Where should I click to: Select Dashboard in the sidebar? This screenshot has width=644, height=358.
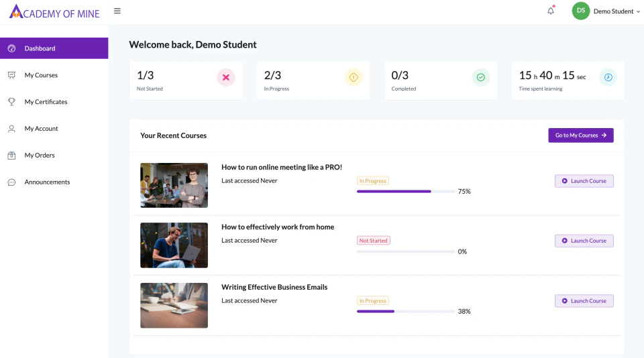pos(40,48)
